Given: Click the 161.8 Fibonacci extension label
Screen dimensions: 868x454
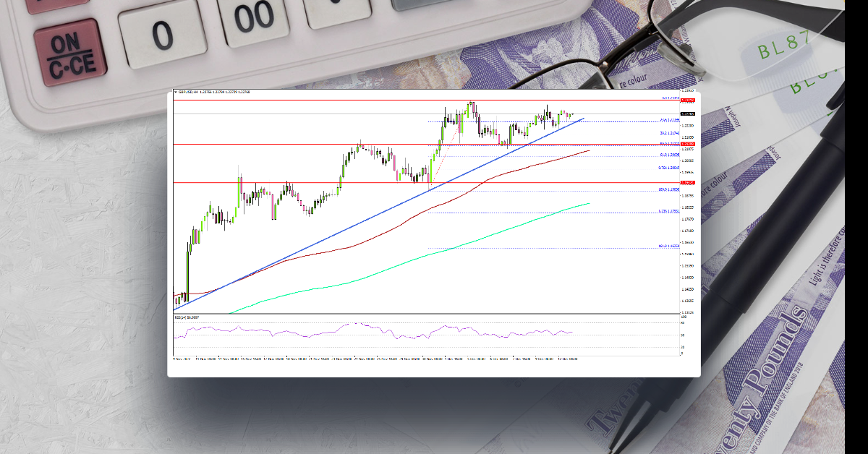Looking at the screenshot, I should [x=668, y=246].
